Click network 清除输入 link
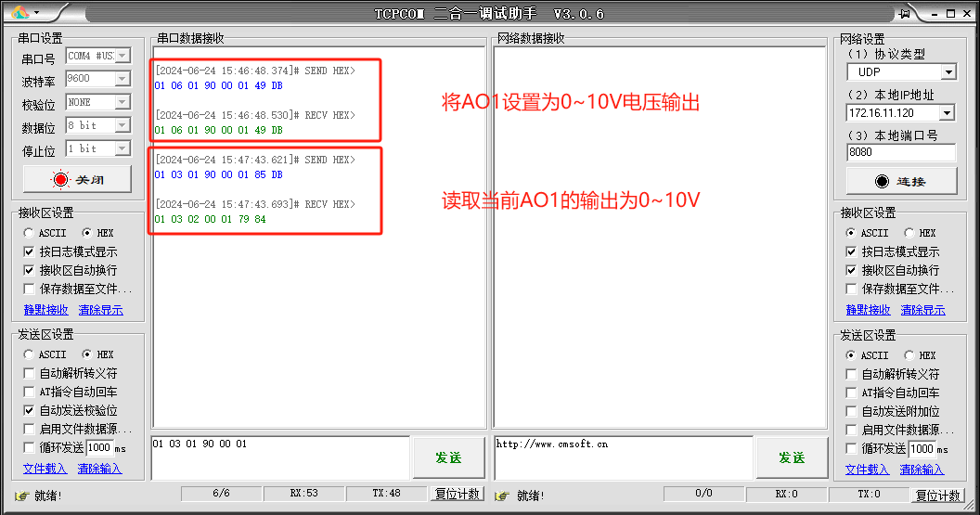 (x=922, y=470)
